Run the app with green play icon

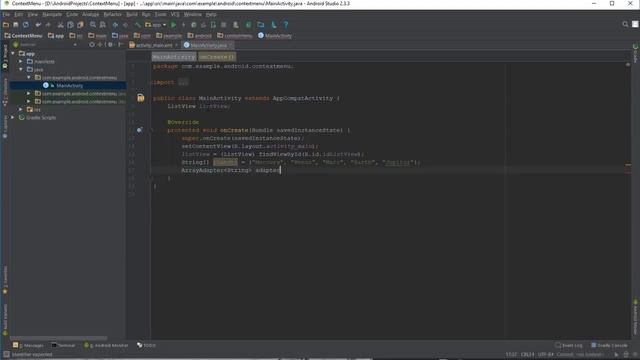(x=173, y=25)
